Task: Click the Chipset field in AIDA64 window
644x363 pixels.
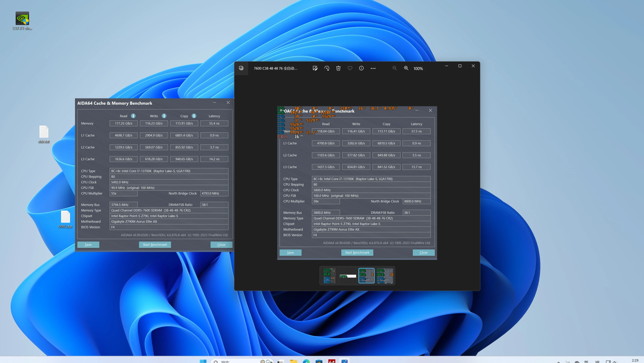Action: pos(169,216)
